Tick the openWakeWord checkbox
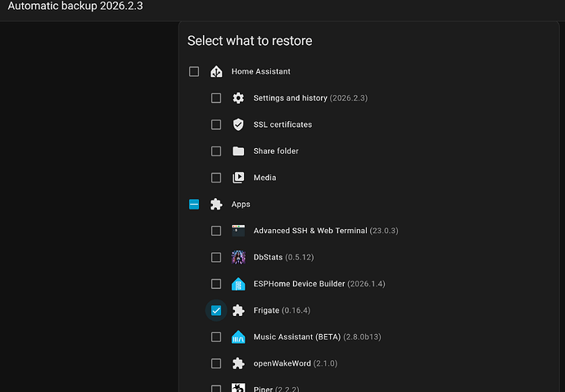Image resolution: width=565 pixels, height=392 pixels. [216, 363]
